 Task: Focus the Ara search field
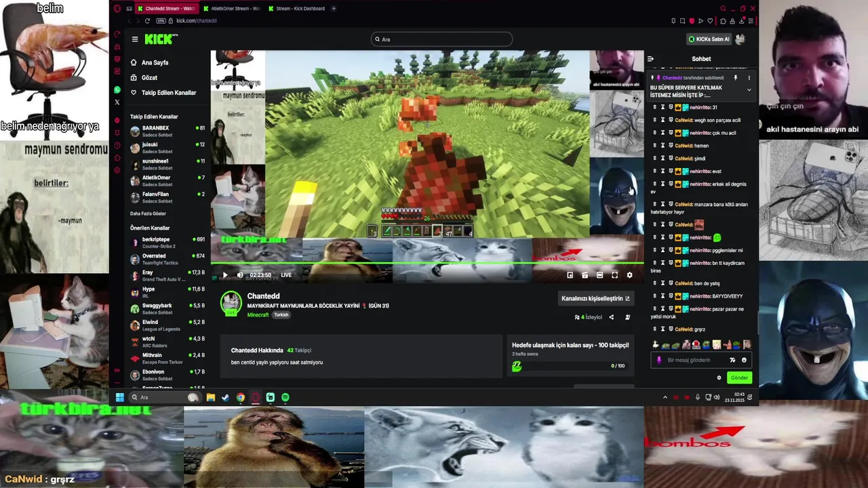441,39
